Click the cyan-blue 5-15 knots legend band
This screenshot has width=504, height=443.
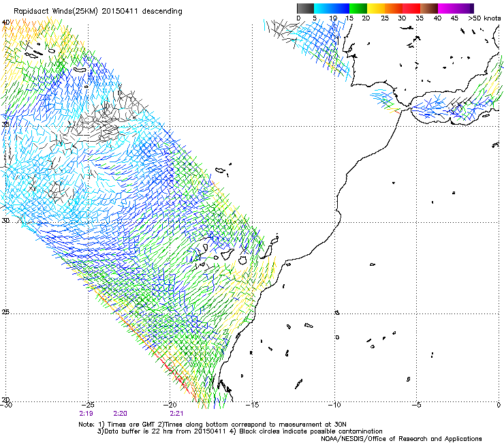[x=332, y=8]
